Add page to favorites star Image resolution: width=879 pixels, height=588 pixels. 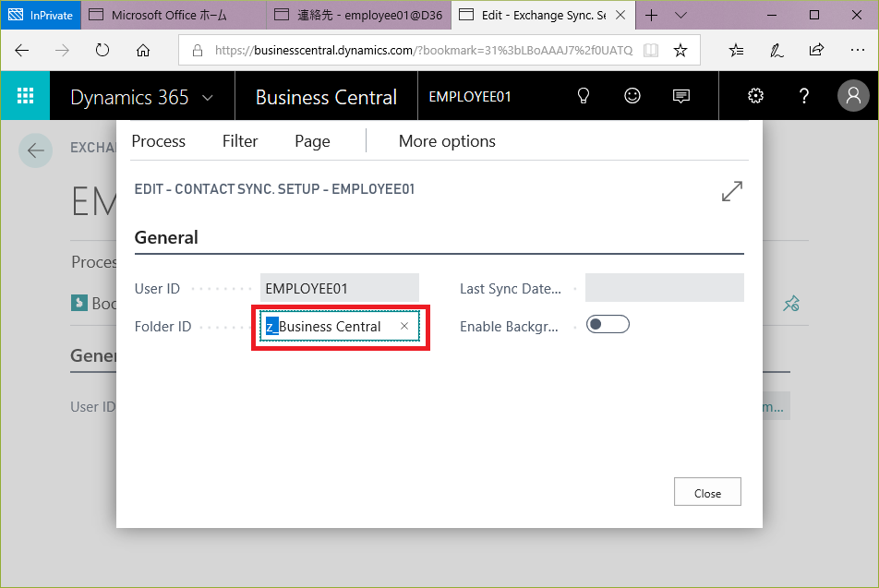tap(680, 51)
